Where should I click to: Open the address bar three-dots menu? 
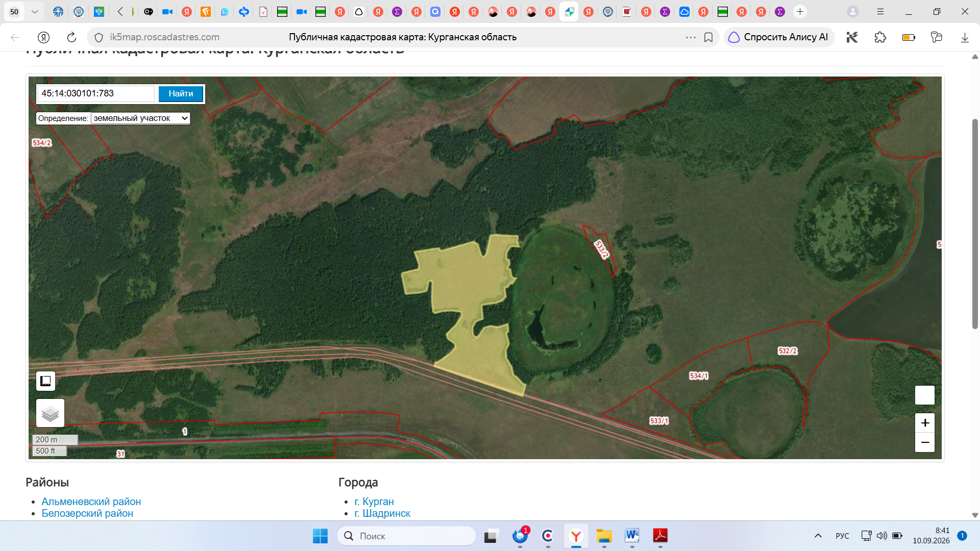pos(691,37)
